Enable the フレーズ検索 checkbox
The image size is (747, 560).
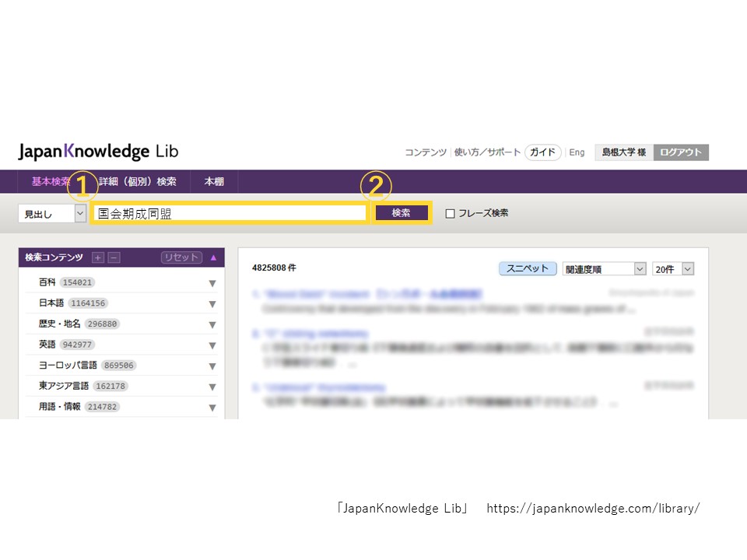pos(450,213)
